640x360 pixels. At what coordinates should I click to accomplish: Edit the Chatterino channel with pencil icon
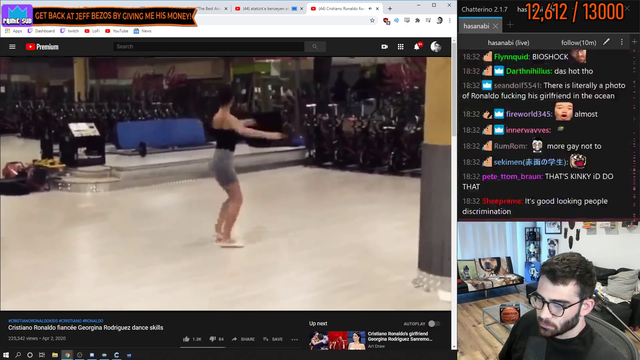pos(607,42)
